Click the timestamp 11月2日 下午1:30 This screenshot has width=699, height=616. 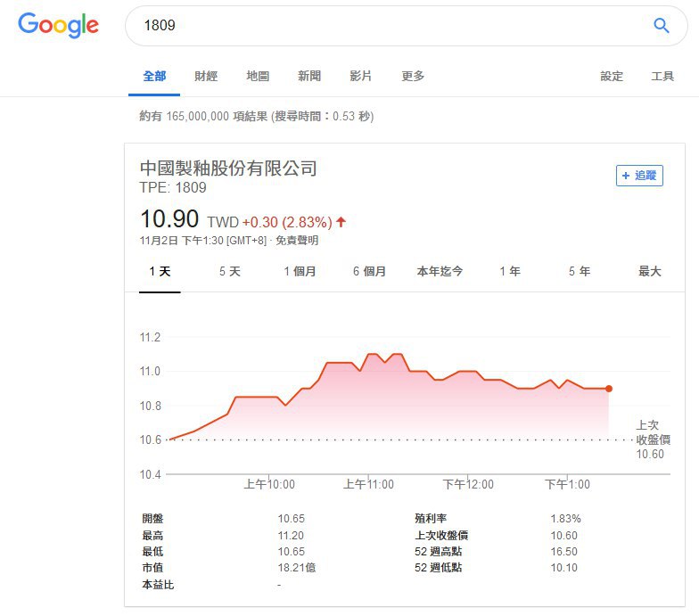182,241
